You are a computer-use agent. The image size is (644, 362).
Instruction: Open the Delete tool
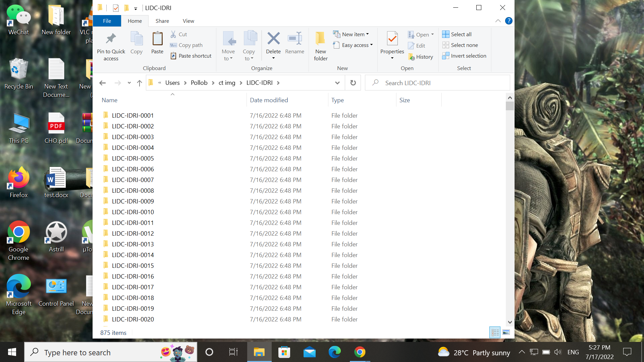click(x=273, y=45)
